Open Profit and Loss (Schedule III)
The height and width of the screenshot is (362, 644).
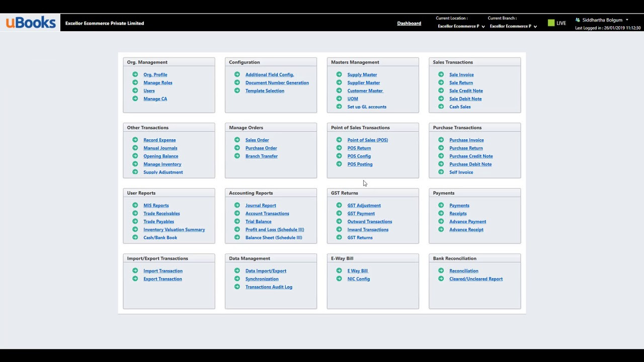point(275,229)
